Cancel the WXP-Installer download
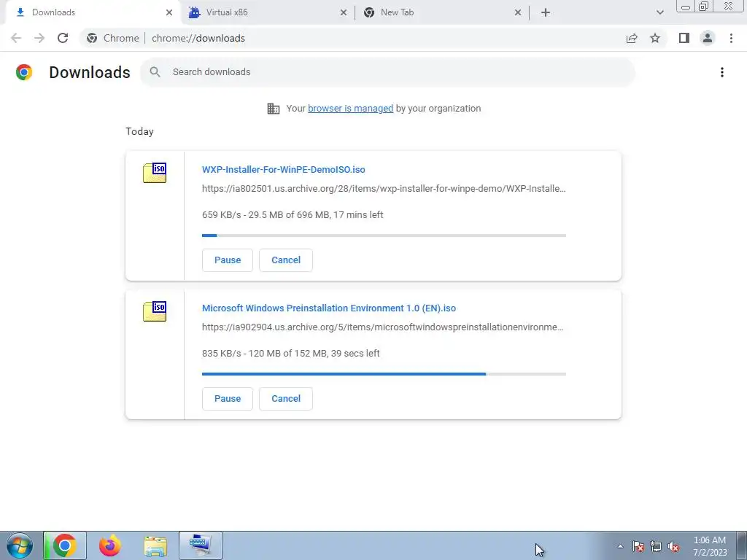747x560 pixels. [x=286, y=260]
